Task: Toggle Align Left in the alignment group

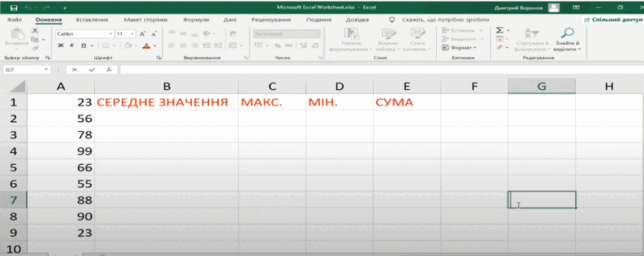Action: pyautogui.click(x=172, y=46)
